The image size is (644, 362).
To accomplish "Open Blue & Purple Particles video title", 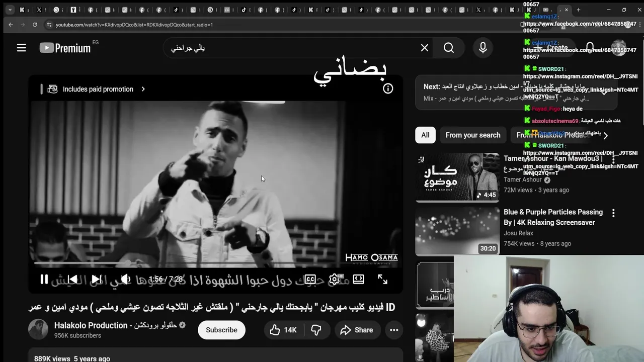I will point(553,217).
